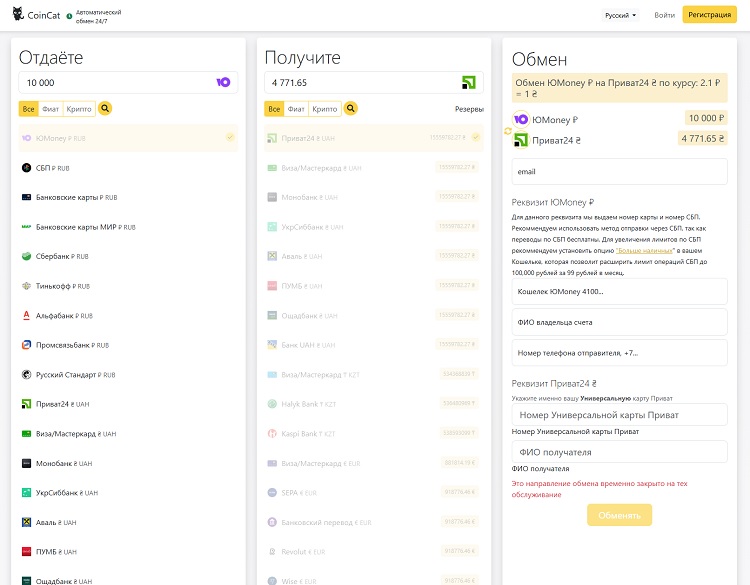Click the Войти link
Screen dimensions: 750x585
tap(664, 15)
